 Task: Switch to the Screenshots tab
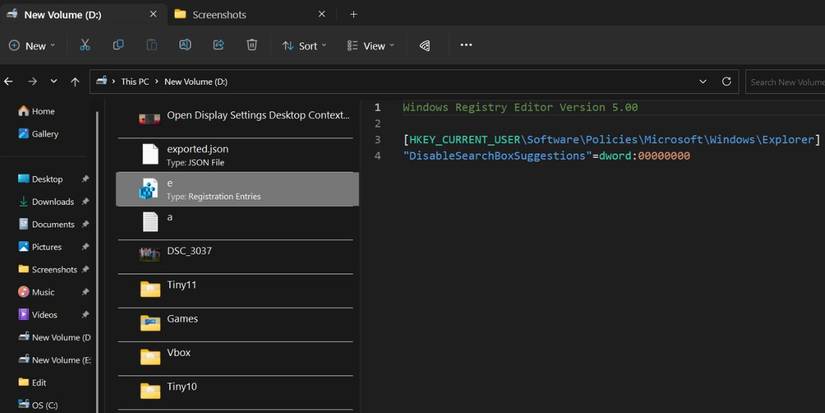coord(220,14)
